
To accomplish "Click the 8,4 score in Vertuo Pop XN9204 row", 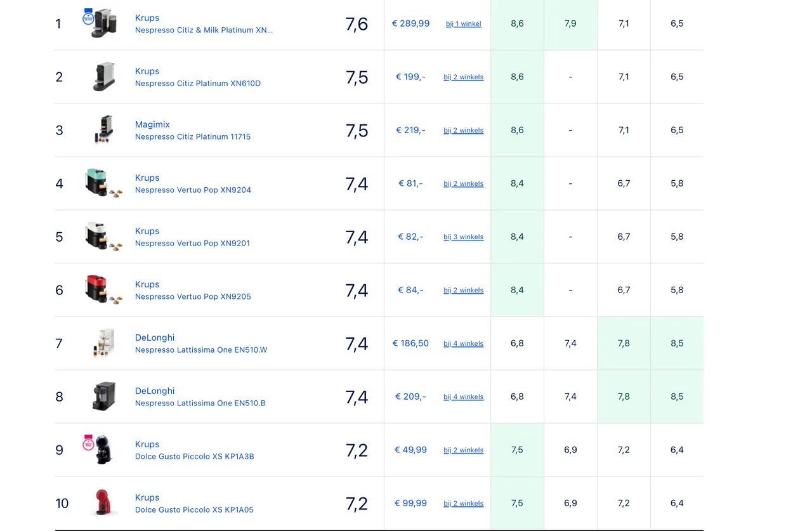I will coord(517,183).
